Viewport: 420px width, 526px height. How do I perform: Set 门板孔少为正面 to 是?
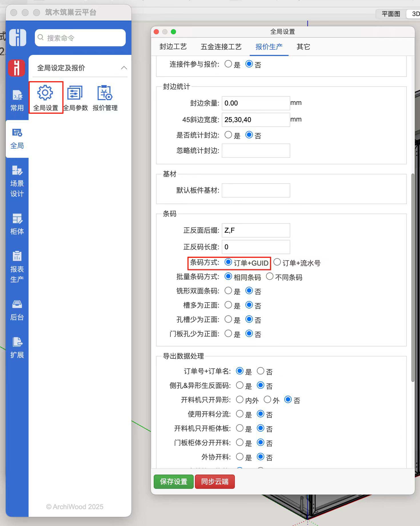(x=228, y=334)
